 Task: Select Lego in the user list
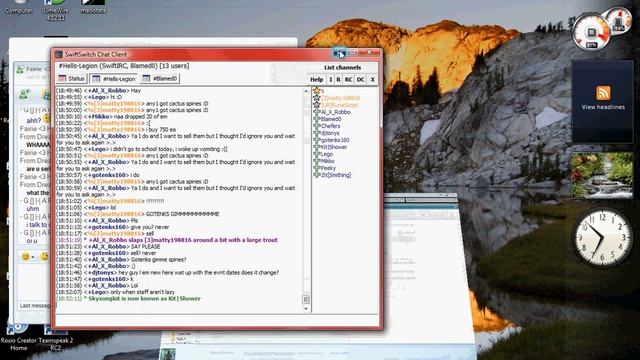click(x=327, y=154)
